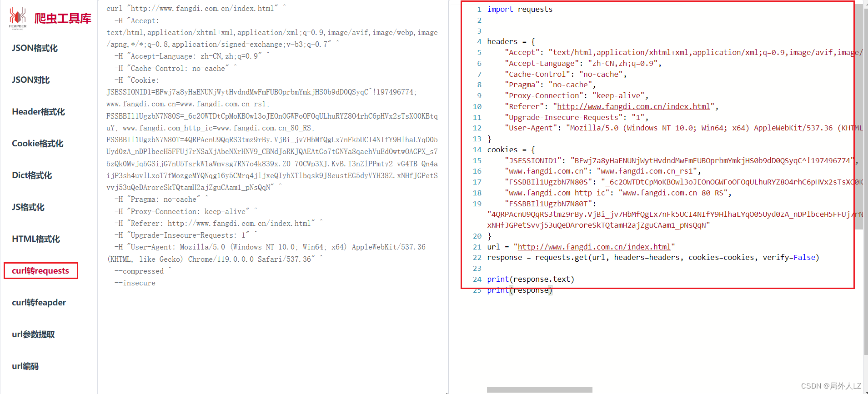This screenshot has width=868, height=394.
Task: Click -H "Cache-Control: no-cache" input line
Action: pos(176,68)
